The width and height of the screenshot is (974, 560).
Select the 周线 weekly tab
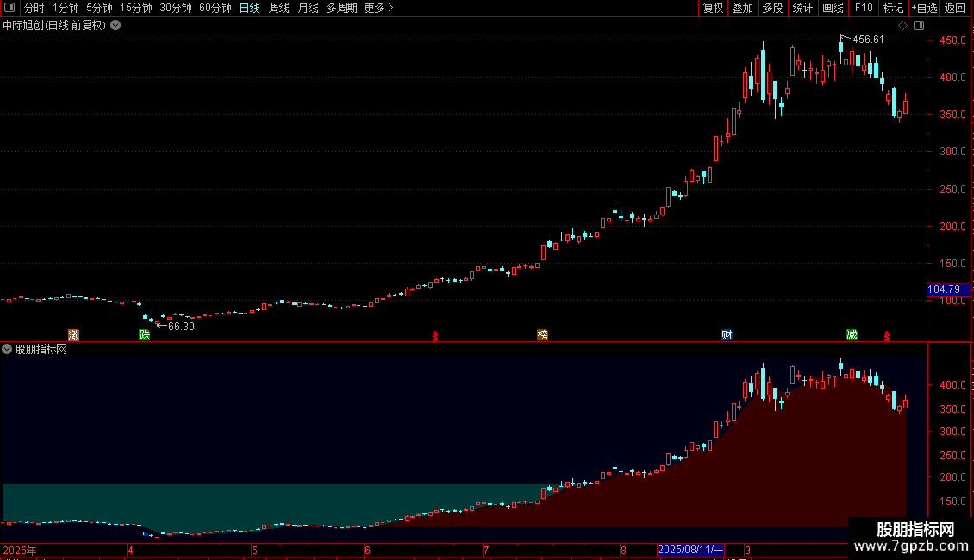(x=279, y=8)
